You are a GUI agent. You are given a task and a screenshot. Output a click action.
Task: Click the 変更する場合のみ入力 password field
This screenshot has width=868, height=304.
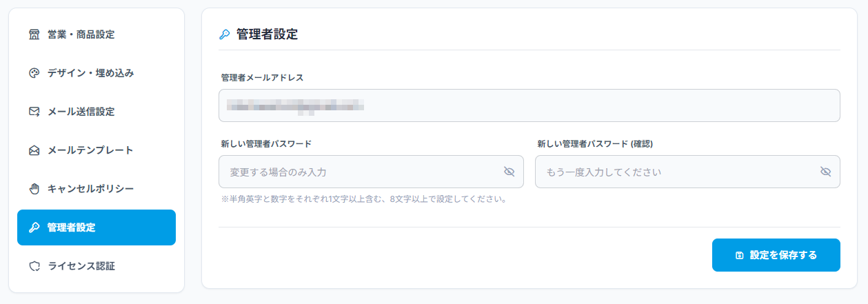(x=371, y=172)
